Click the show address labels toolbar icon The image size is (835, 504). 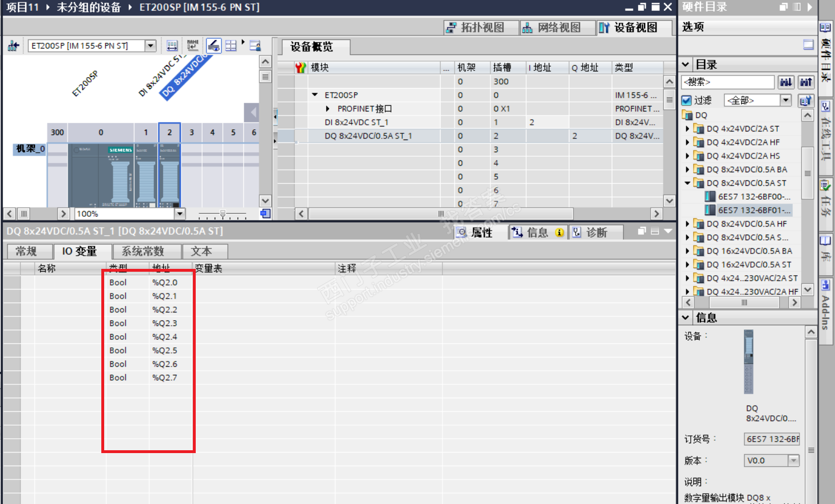(172, 46)
